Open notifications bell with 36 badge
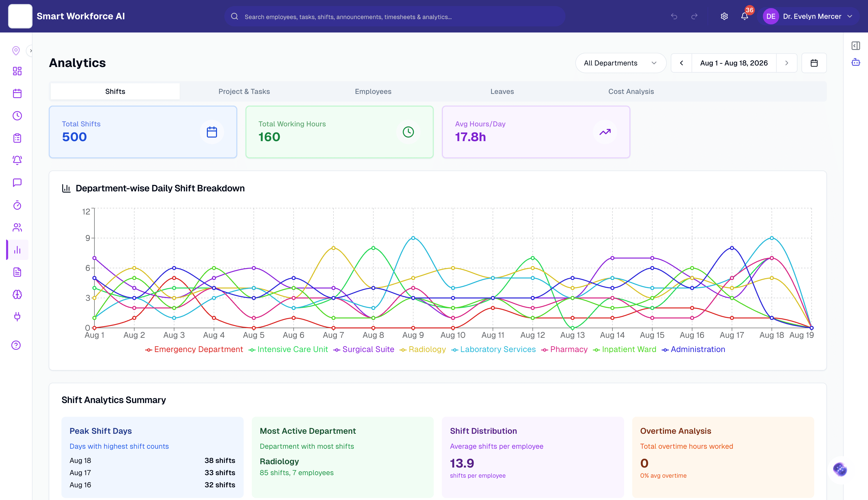Image resolution: width=868 pixels, height=500 pixels. (744, 16)
